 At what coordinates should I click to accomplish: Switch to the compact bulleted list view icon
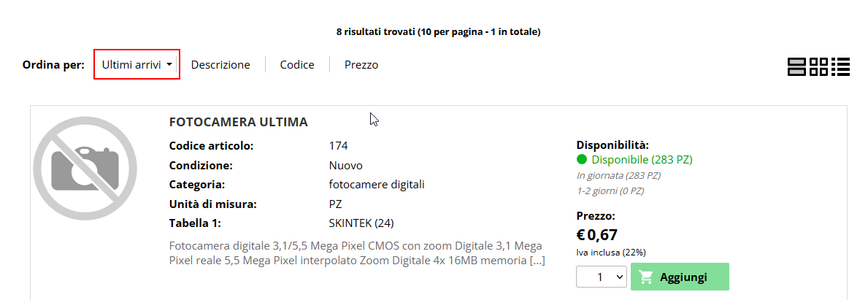tap(840, 66)
